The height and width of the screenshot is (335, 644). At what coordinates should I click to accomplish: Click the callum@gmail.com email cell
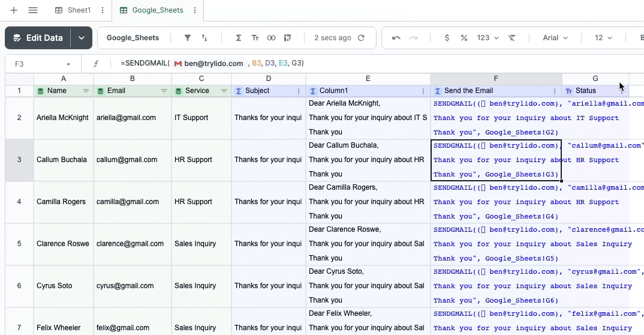click(133, 160)
